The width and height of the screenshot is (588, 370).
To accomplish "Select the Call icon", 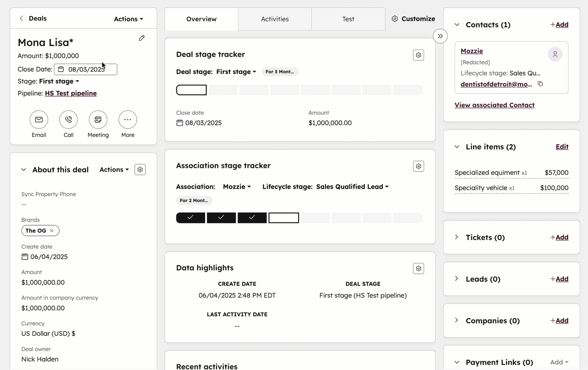I will (69, 119).
